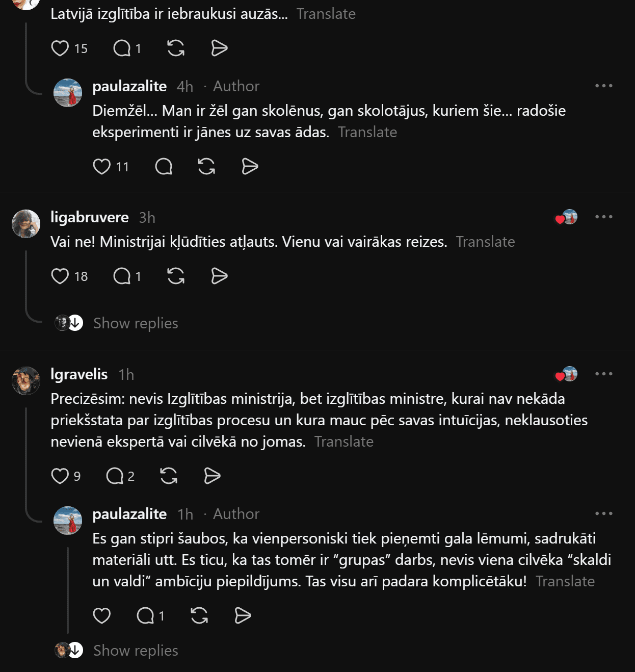635x672 pixels.
Task: Repost ligabruvere's comment
Action: (x=176, y=276)
